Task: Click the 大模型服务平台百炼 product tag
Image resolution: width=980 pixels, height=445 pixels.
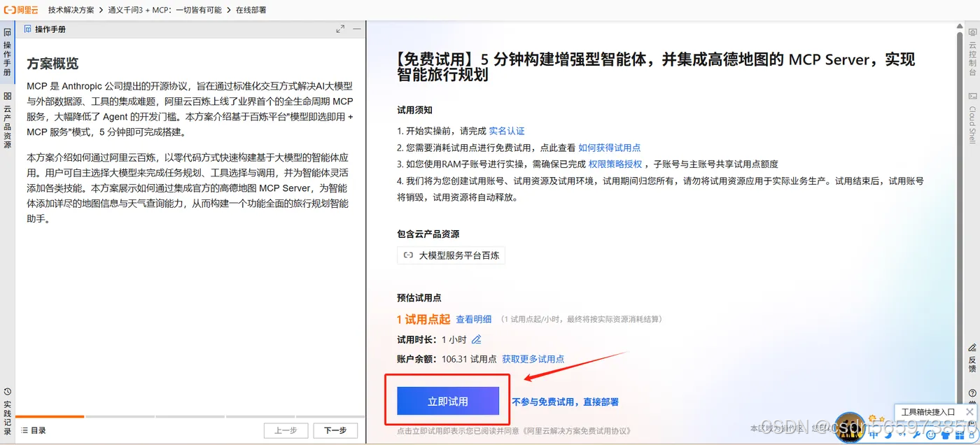Action: click(x=451, y=255)
